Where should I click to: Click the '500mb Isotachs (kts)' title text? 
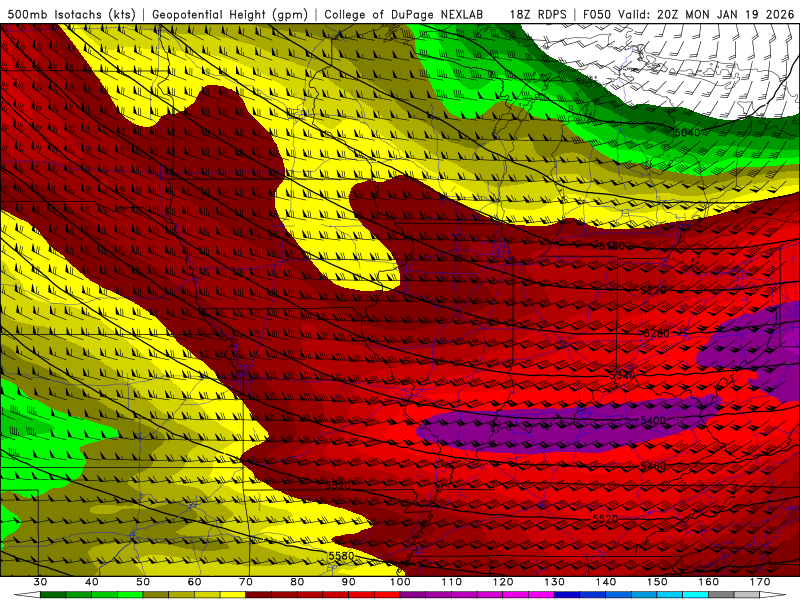[x=71, y=14]
